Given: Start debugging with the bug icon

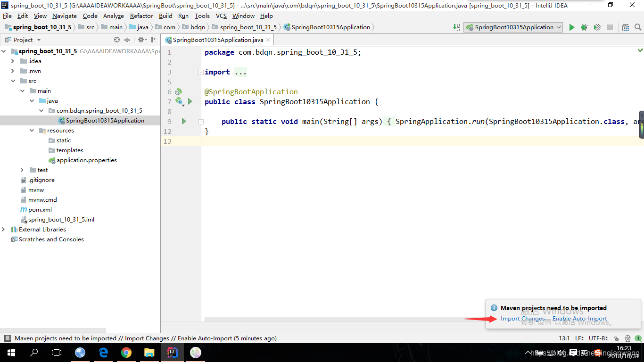Looking at the screenshot, I should coord(584,27).
